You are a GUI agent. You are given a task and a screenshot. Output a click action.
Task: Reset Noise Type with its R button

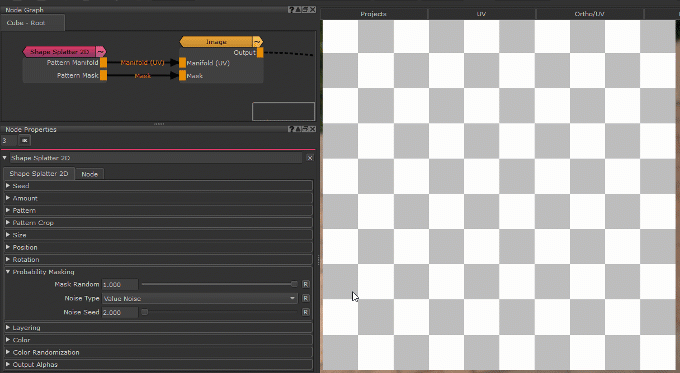tap(306, 298)
